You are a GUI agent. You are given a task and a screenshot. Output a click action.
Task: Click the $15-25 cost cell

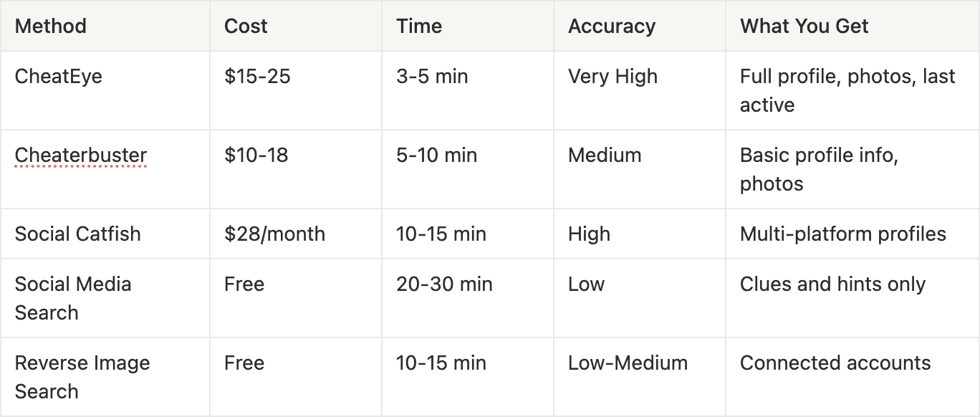(257, 77)
